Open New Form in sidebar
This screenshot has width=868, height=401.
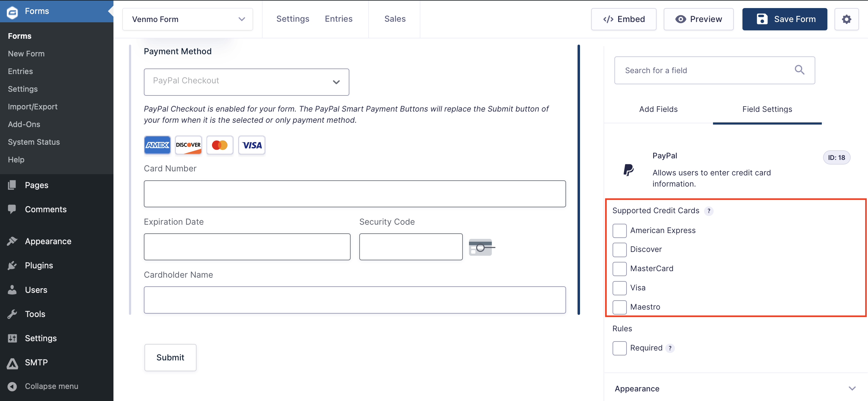26,54
